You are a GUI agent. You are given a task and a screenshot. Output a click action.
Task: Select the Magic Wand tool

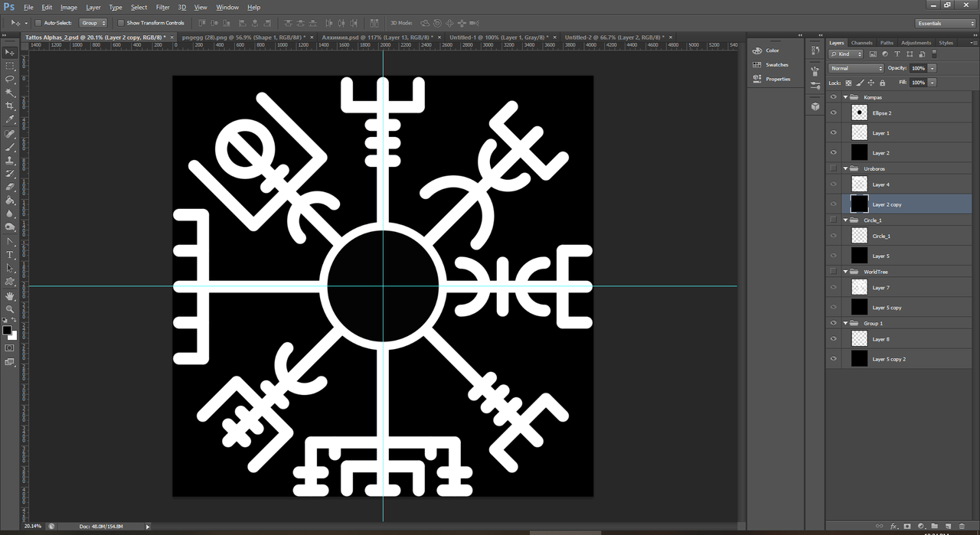(x=10, y=93)
